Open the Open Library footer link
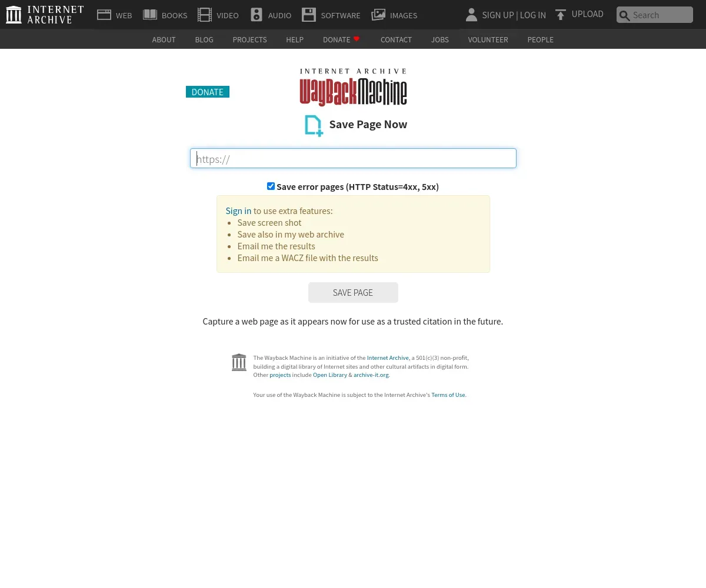Screen dimensions: 706x588 point(330,375)
